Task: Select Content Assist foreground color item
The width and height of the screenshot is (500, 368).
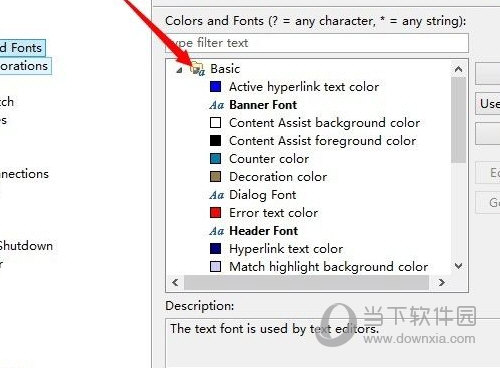Action: (x=322, y=141)
